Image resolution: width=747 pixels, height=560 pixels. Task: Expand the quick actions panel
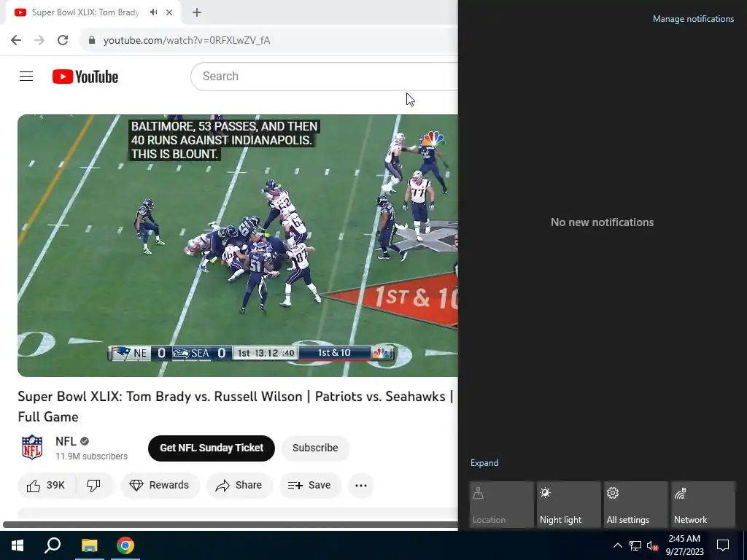[484, 463]
